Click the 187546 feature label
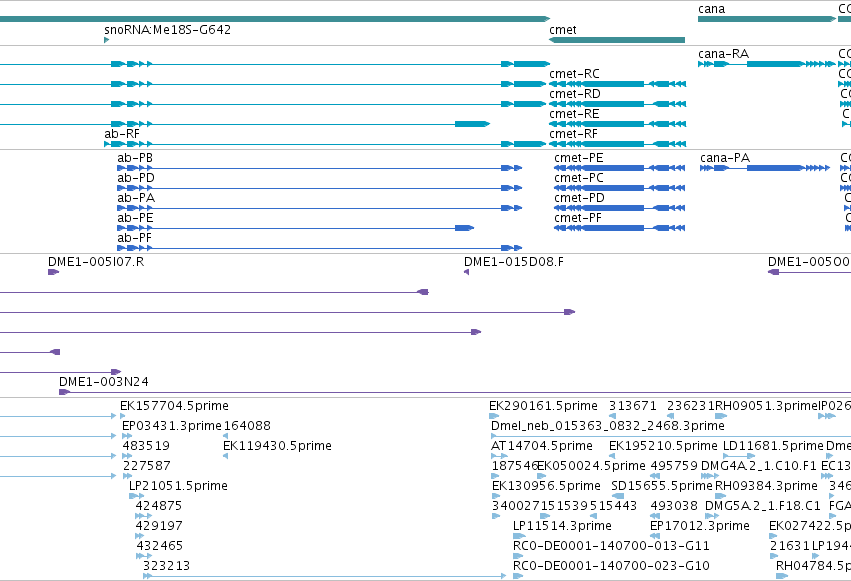851x581 pixels. coord(515,465)
